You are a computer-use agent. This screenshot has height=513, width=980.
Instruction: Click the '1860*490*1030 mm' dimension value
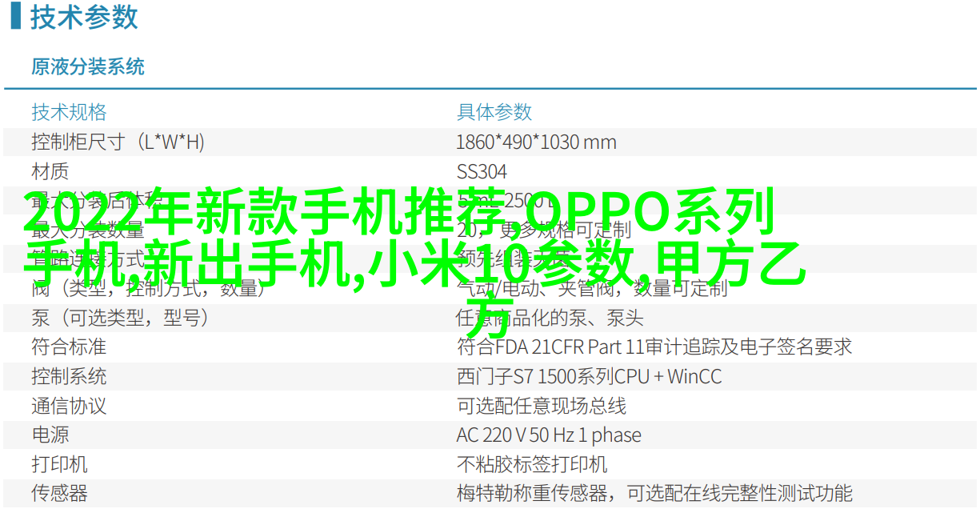536,142
